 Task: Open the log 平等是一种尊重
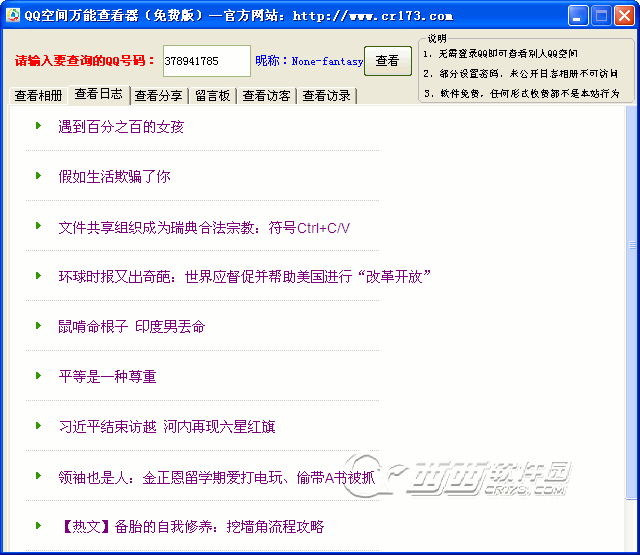107,377
